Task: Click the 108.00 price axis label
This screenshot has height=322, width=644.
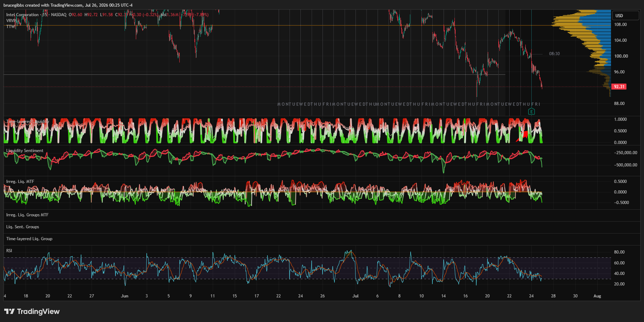Action: (x=620, y=25)
